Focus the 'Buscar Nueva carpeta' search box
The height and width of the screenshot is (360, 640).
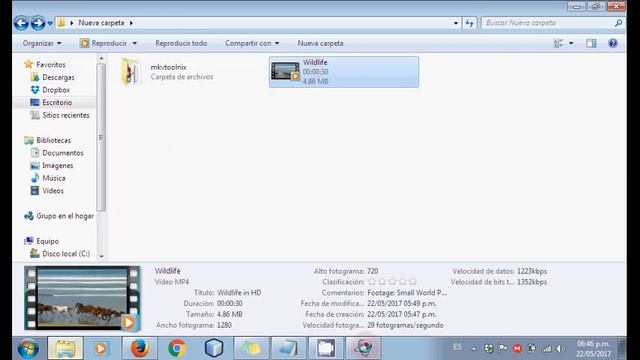click(547, 23)
